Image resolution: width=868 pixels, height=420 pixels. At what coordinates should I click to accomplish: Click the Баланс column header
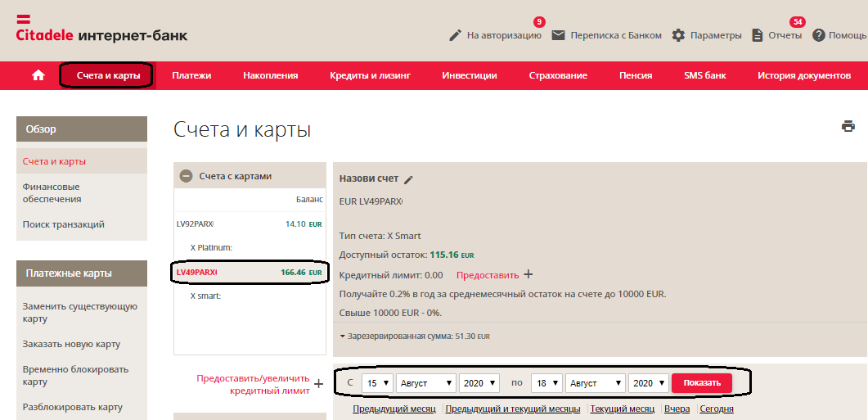309,200
